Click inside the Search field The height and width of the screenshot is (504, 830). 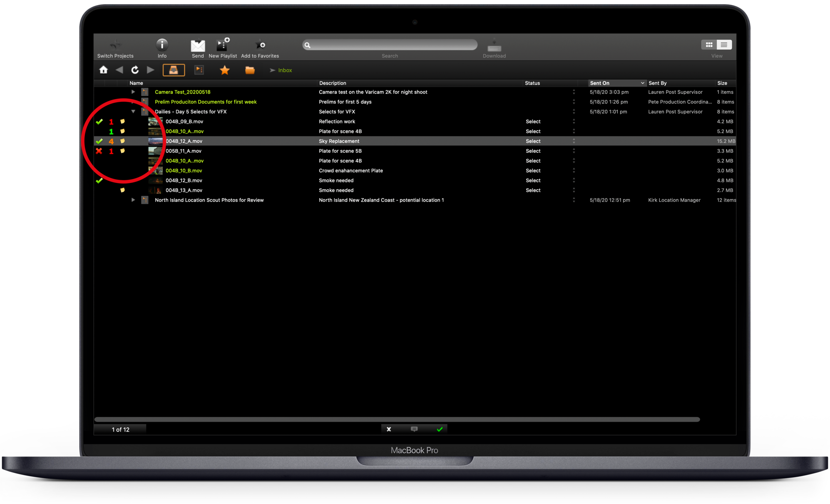[391, 45]
